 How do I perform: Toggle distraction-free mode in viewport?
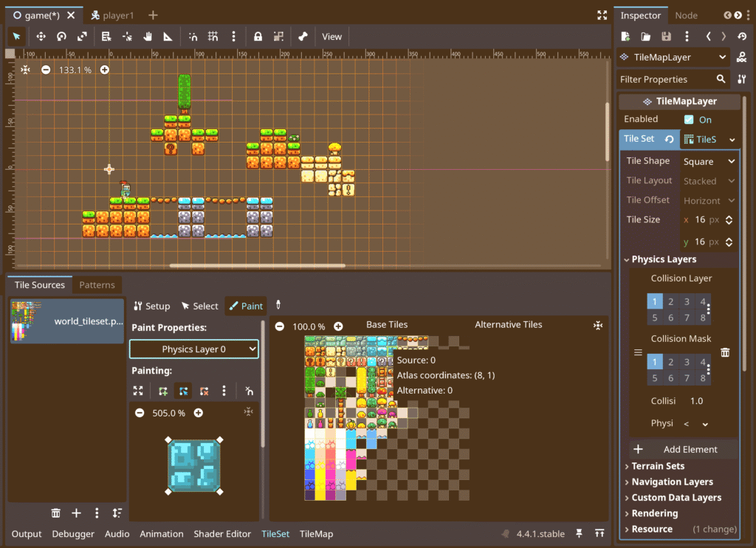pos(602,16)
